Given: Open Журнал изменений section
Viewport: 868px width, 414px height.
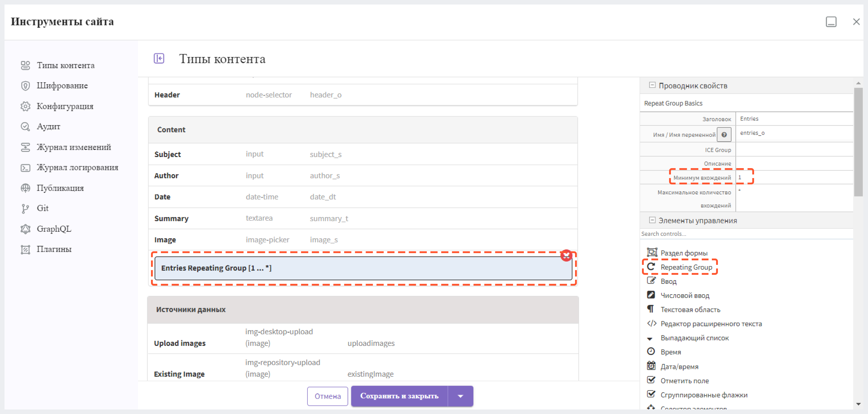Looking at the screenshot, I should (74, 147).
